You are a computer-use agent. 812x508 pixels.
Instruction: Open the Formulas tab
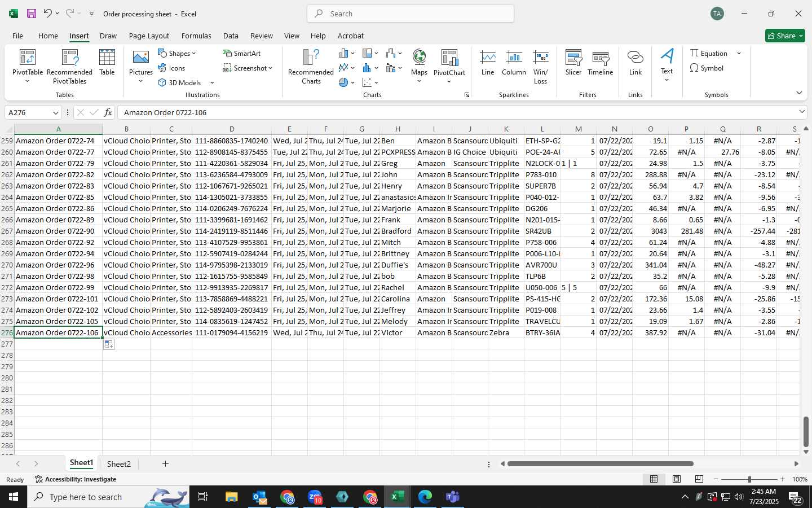click(x=196, y=36)
